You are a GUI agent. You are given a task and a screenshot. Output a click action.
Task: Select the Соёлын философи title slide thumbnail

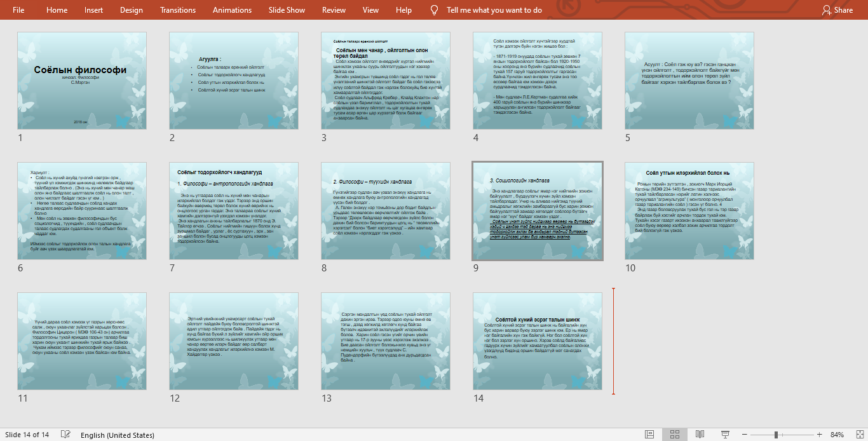82,81
